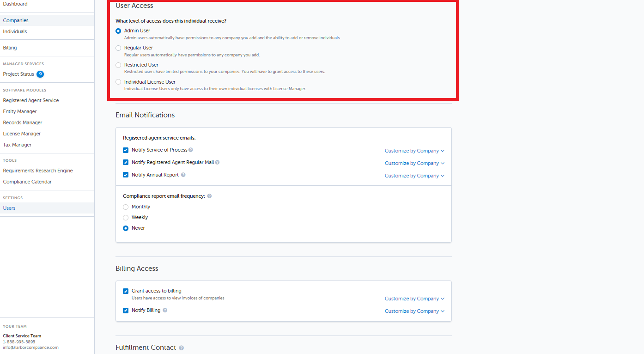Screen dimensions: 644x354
Task: Click help icon beside Fulfillment Contact heading
Action: [x=181, y=348]
